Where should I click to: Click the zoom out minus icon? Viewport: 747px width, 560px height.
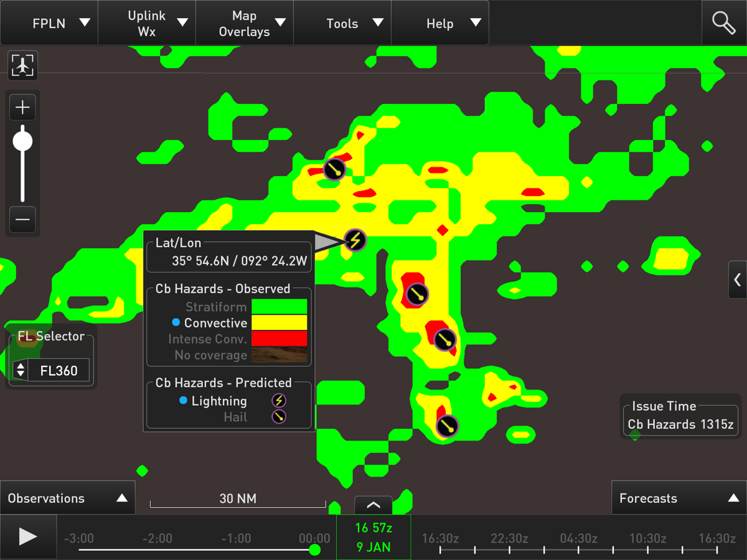tap(22, 220)
